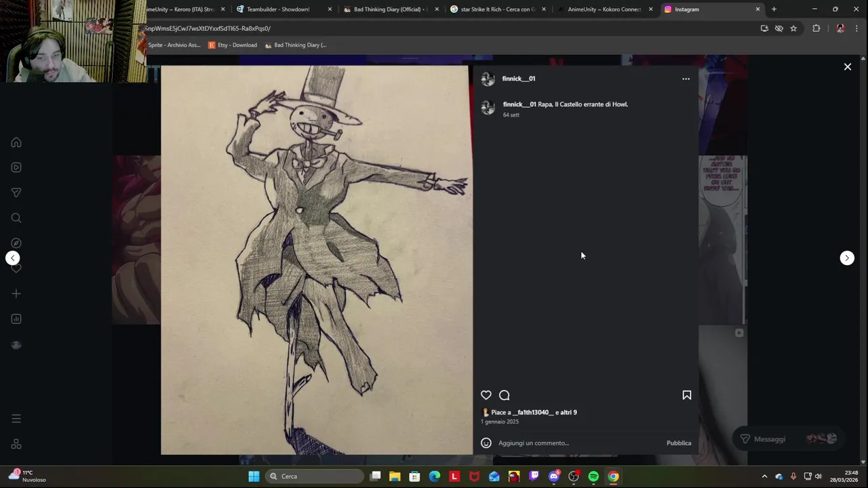This screenshot has width=868, height=488.
Task: Open Explore compass in the sidebar
Action: coord(16,243)
